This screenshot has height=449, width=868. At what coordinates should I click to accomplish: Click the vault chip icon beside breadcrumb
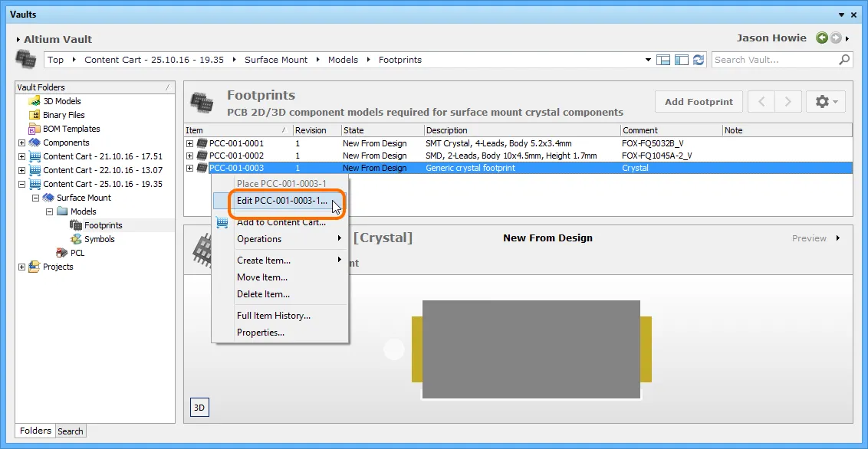25,58
